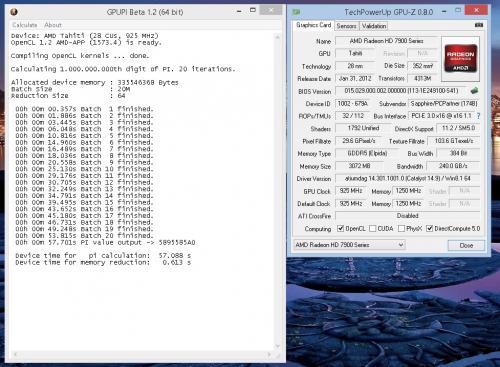500x367 pixels.
Task: Click GPUPI vertical scrollbar up arrow
Action: tap(277, 37)
